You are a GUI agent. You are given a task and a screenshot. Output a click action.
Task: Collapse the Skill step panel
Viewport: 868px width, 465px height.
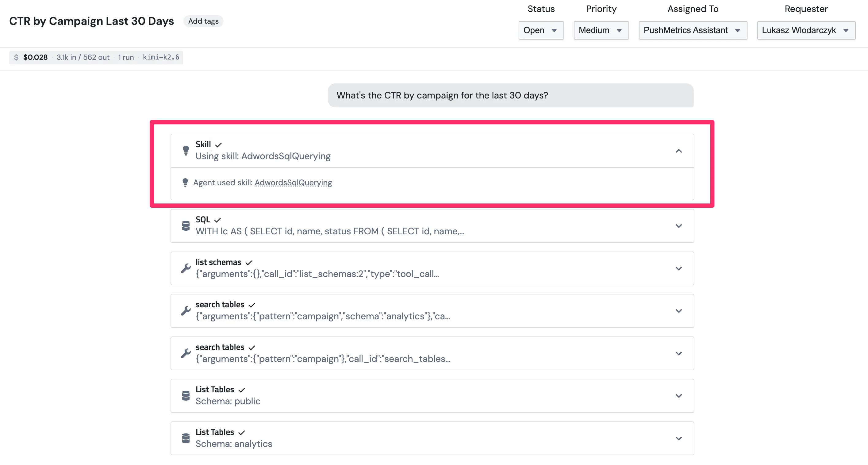pyautogui.click(x=679, y=151)
